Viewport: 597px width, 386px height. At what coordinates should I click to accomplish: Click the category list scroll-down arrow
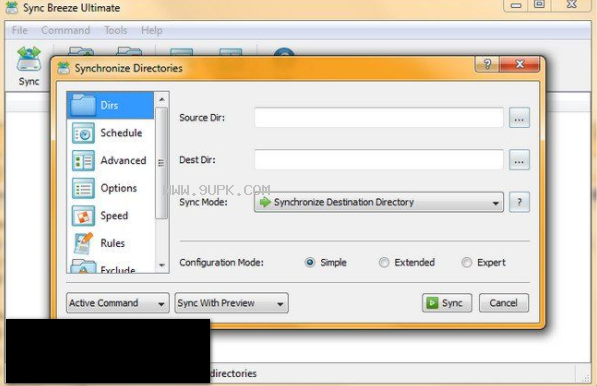(x=162, y=265)
